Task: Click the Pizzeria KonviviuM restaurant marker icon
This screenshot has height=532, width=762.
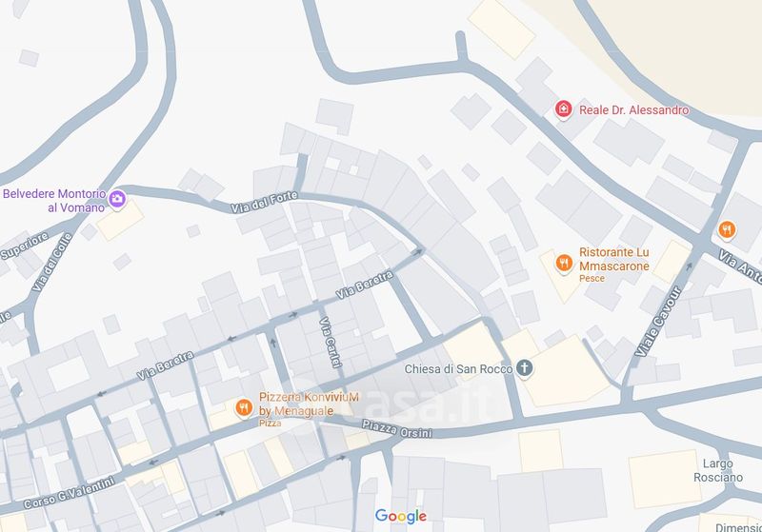Action: tap(244, 407)
